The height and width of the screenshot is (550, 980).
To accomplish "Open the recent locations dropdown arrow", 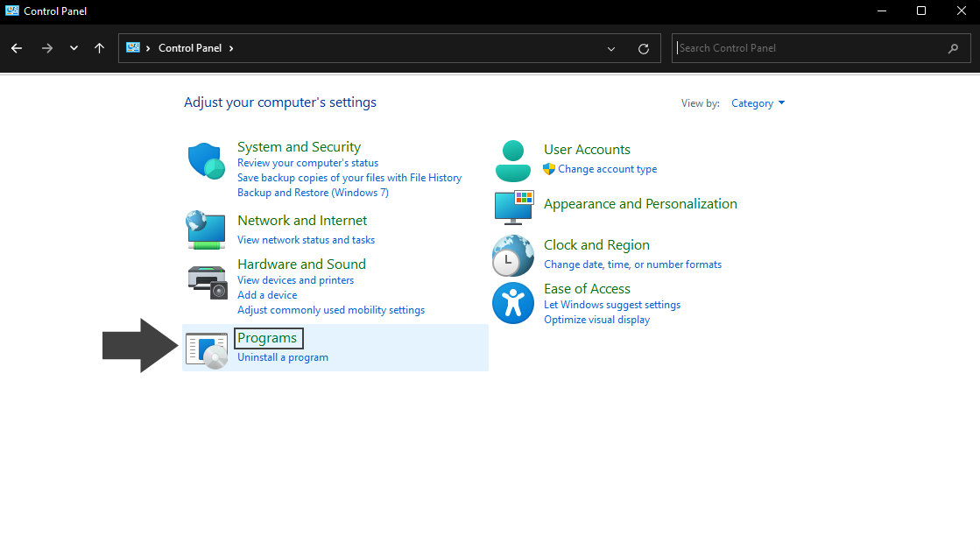I will coord(74,48).
